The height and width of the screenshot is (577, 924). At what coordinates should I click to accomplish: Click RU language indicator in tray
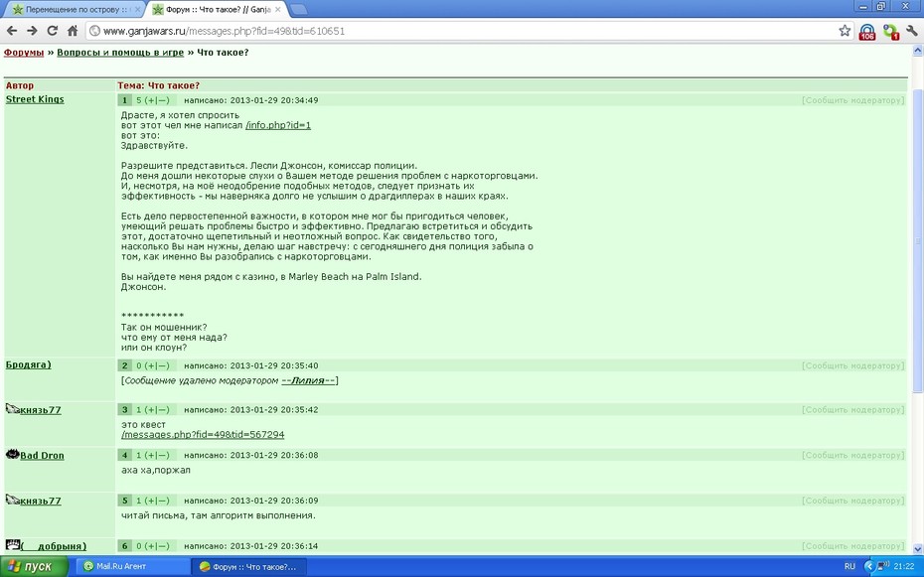click(x=849, y=566)
